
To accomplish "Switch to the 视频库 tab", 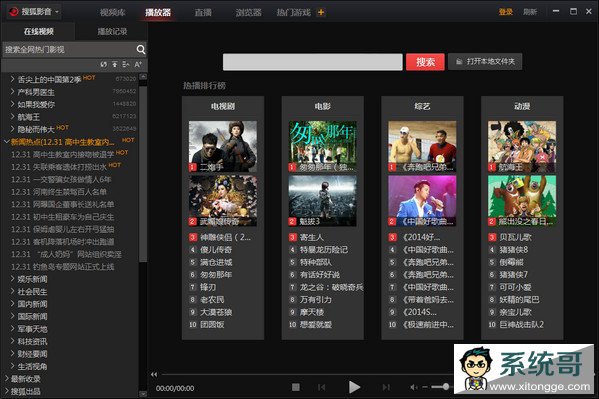I will pos(113,13).
